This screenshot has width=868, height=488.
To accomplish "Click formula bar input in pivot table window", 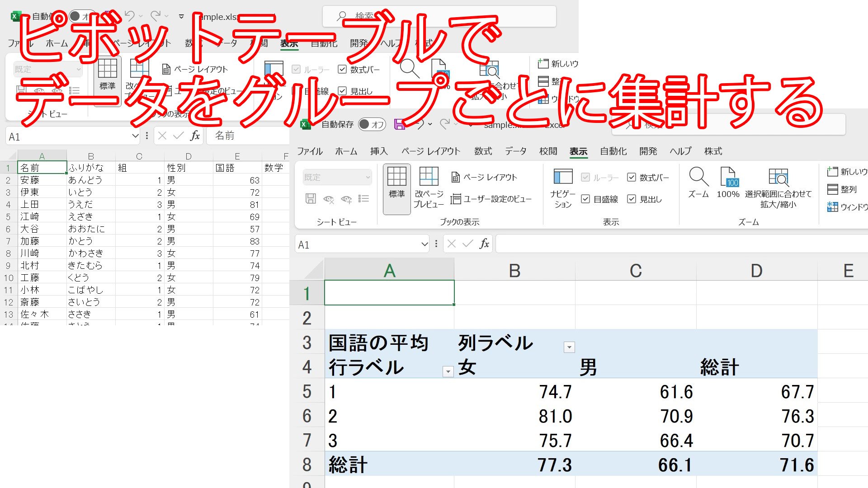I will [682, 244].
